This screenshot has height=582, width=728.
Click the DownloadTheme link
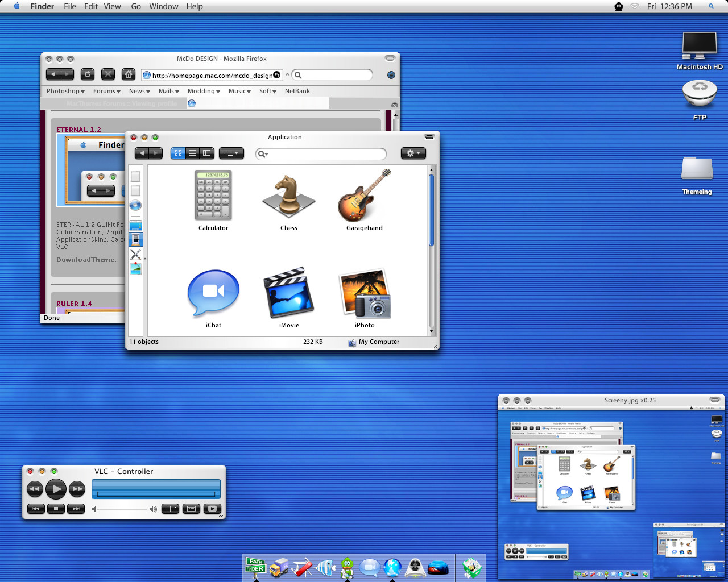pos(86,260)
